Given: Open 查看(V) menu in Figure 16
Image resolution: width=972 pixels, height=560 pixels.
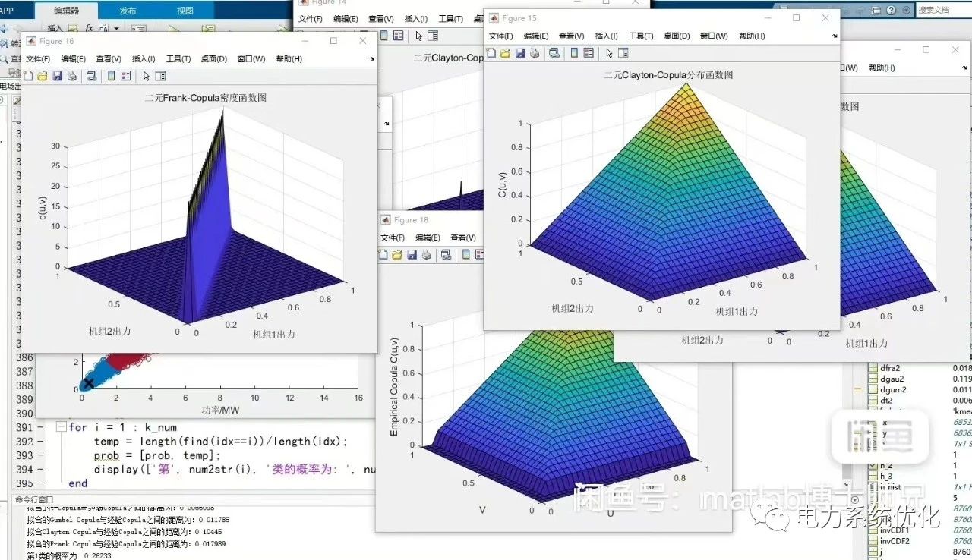Looking at the screenshot, I should pyautogui.click(x=109, y=59).
